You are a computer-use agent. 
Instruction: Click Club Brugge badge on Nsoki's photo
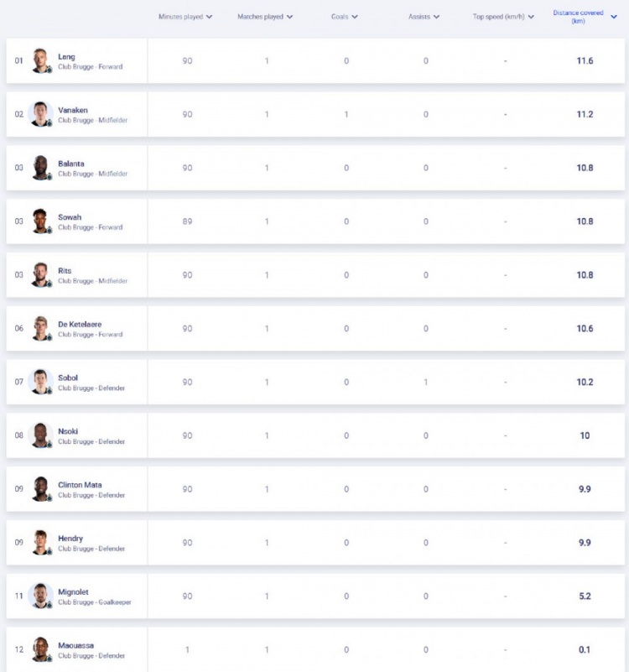49,445
